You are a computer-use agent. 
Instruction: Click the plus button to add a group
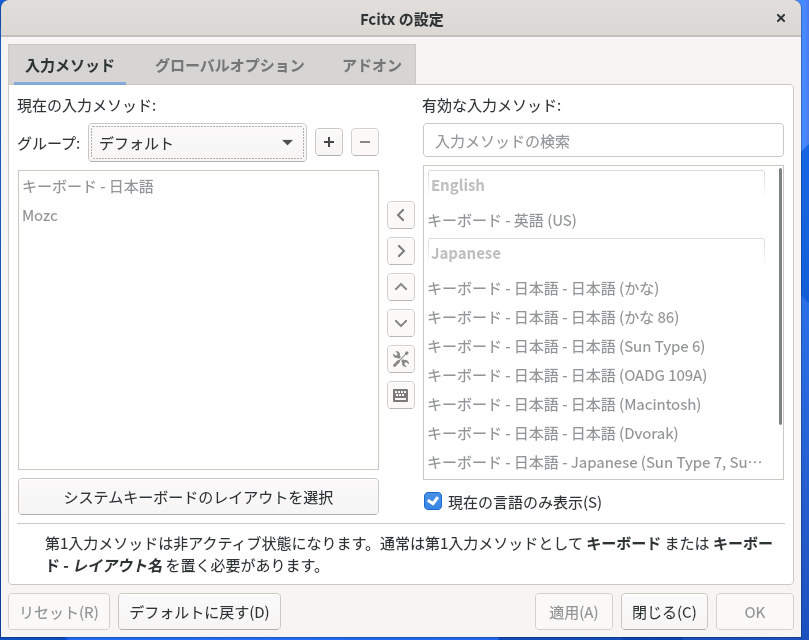pyautogui.click(x=329, y=142)
